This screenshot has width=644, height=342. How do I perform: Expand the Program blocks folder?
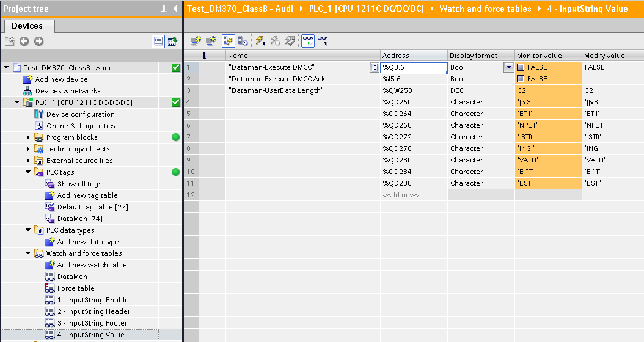[x=28, y=137]
